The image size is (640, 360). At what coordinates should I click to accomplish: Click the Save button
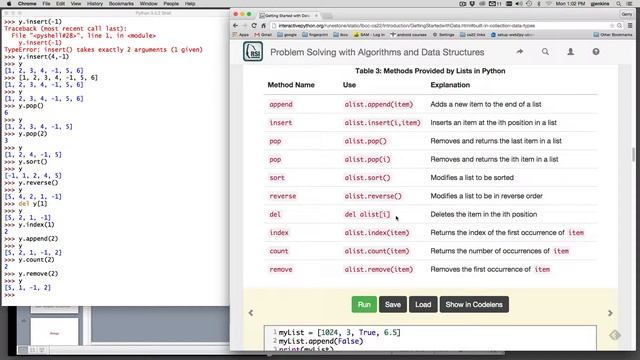393,304
